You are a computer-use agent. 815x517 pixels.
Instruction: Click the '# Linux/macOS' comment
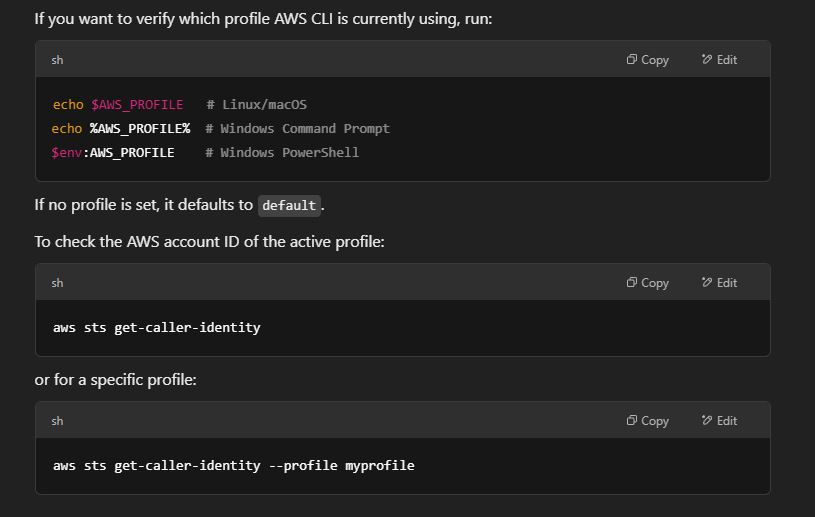257,104
